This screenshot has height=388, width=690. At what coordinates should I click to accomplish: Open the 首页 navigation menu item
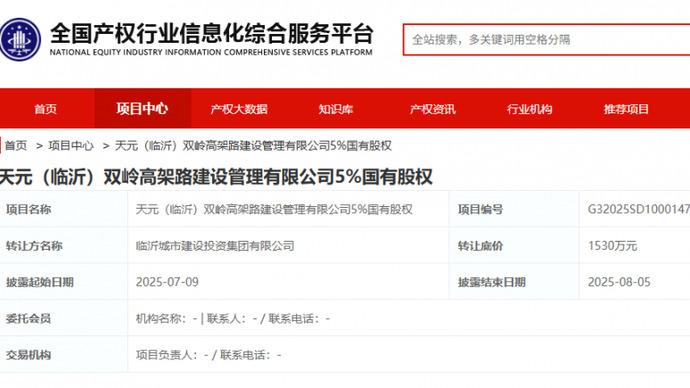pos(45,109)
